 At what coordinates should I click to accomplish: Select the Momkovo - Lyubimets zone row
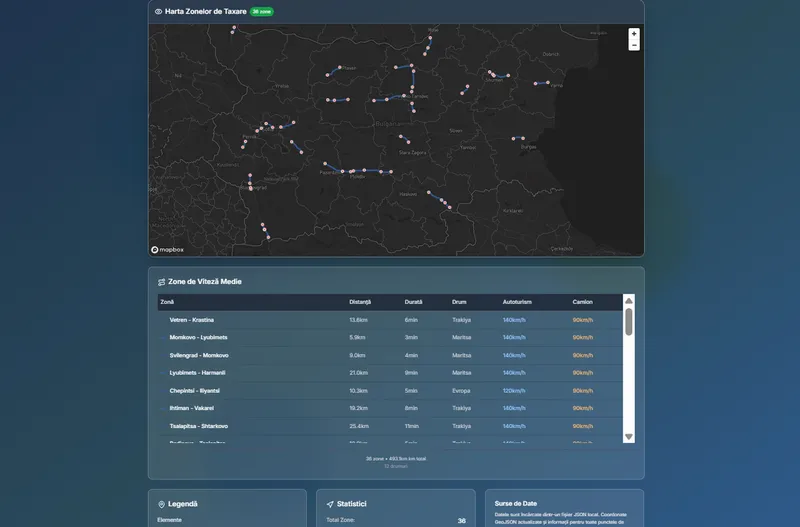pos(390,337)
